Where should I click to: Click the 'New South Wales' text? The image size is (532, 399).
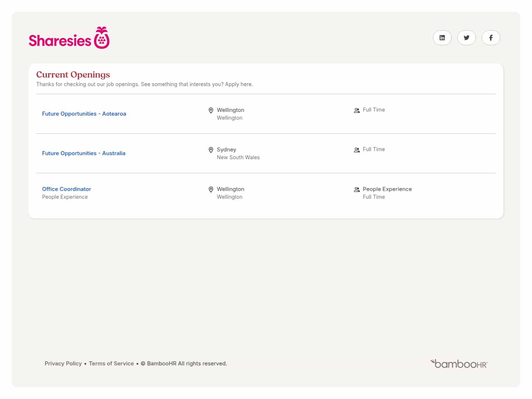[238, 157]
